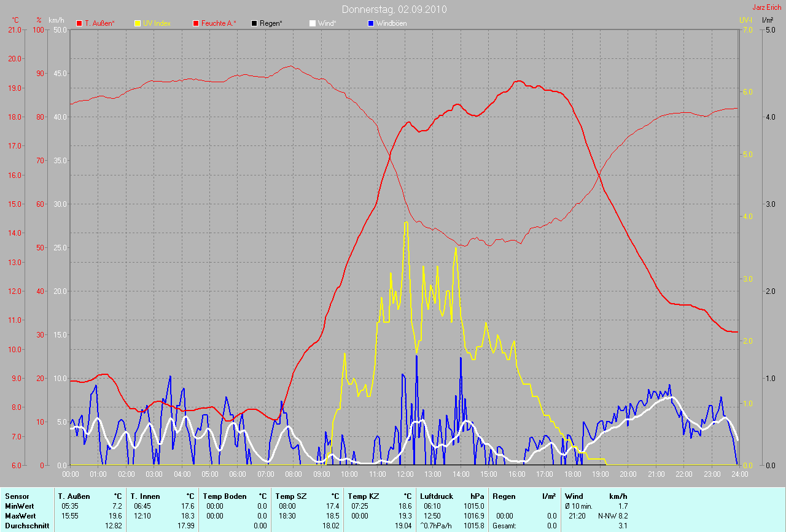
Task: Click the "Ø 10 min." wind label
Action: [x=579, y=506]
